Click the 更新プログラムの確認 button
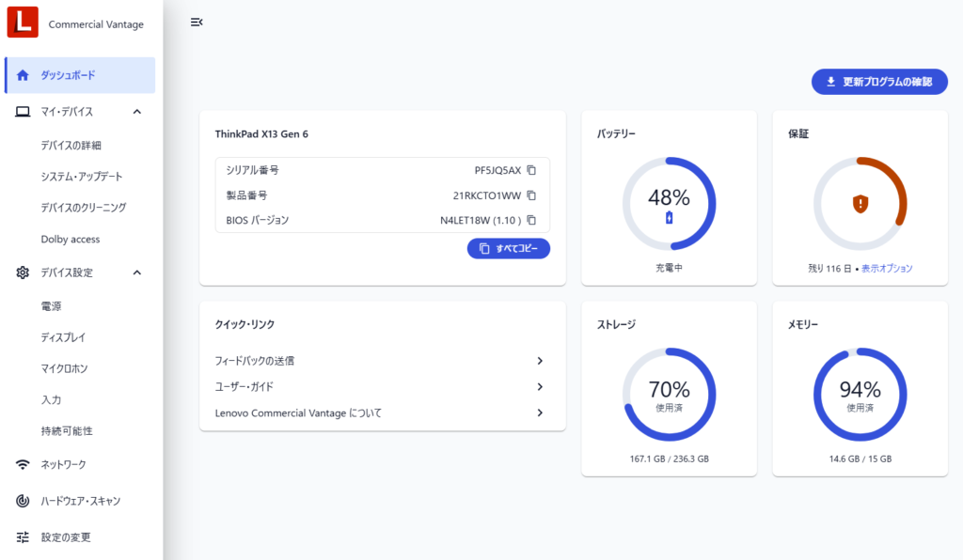This screenshot has height=560, width=963. pos(878,82)
